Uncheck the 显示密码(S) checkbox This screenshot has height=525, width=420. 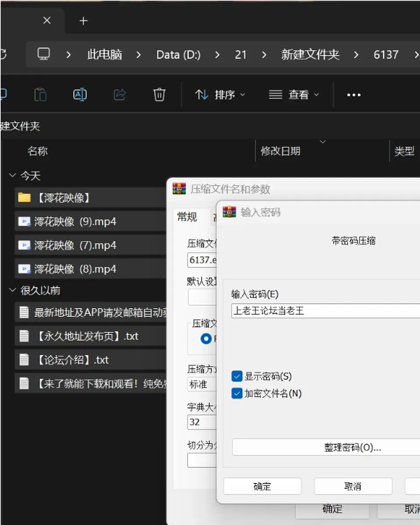(x=237, y=376)
